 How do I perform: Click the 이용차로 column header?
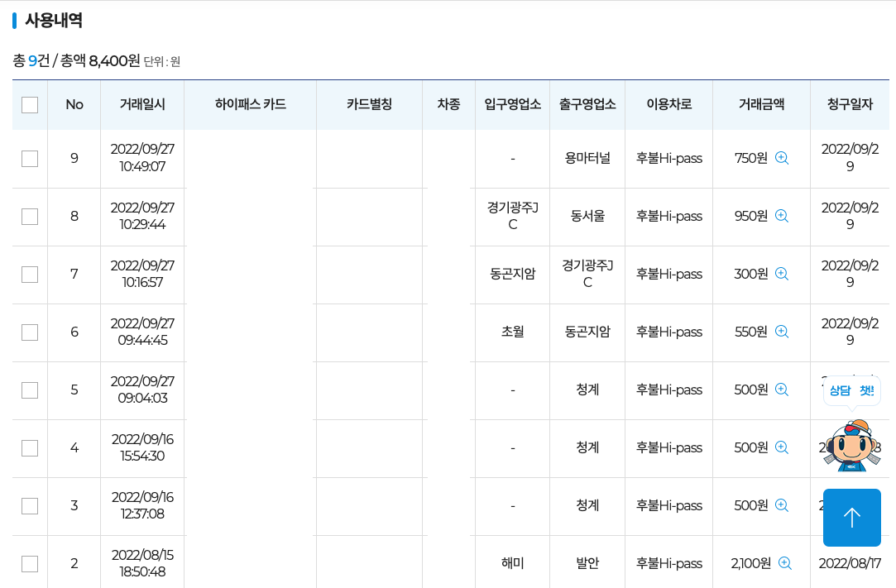pyautogui.click(x=668, y=105)
